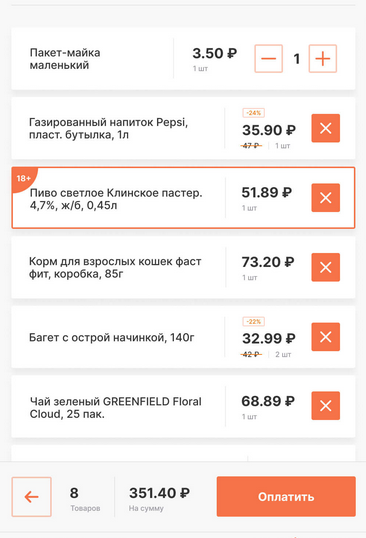Select the -24% discount badge on Pepsi
This screenshot has width=366, height=538.
click(253, 113)
